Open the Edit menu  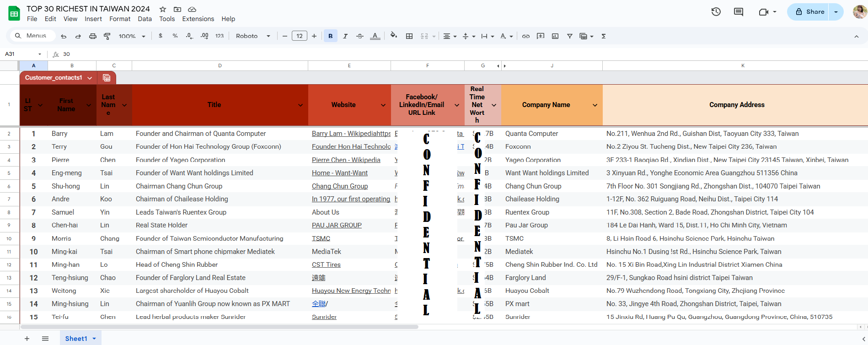point(50,19)
